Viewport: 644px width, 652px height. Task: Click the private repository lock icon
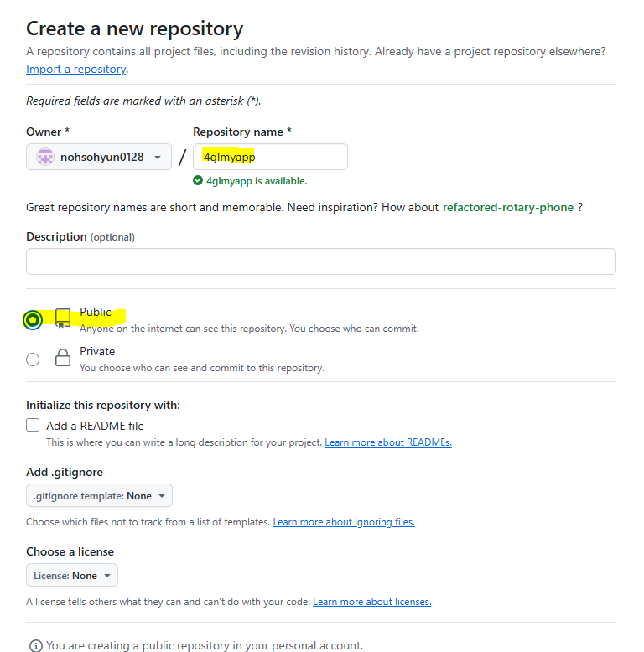pyautogui.click(x=63, y=359)
